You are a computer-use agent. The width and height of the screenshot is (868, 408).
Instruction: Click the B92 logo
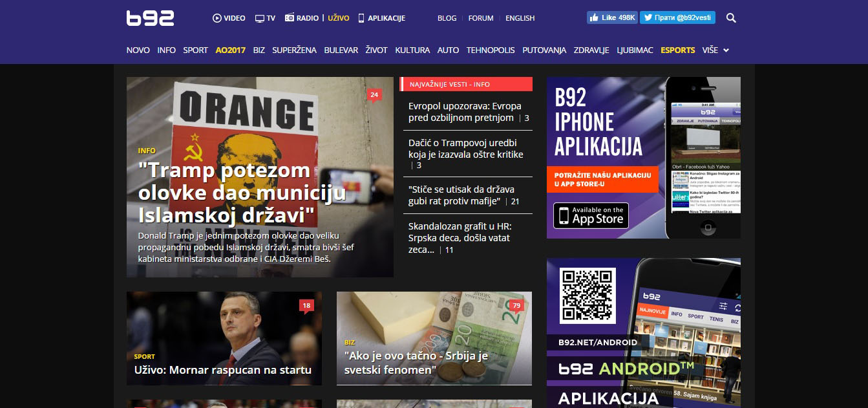(x=150, y=17)
